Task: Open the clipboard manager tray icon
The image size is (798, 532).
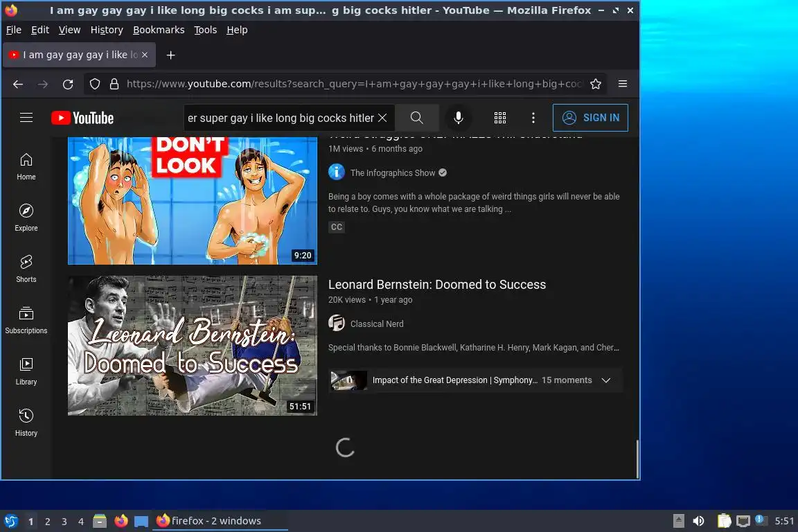Action: (x=724, y=521)
